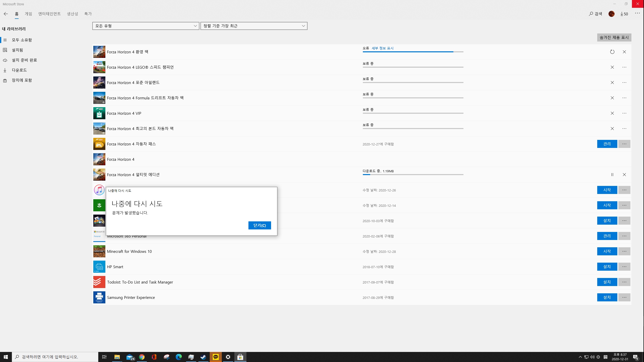Open the Minecraft for Windows 10 thumbnail

point(99,251)
